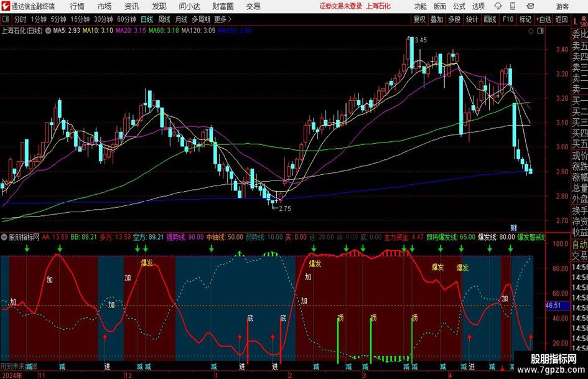The image size is (588, 379).
Task: Select the 日线 daily period
Action: click(147, 19)
